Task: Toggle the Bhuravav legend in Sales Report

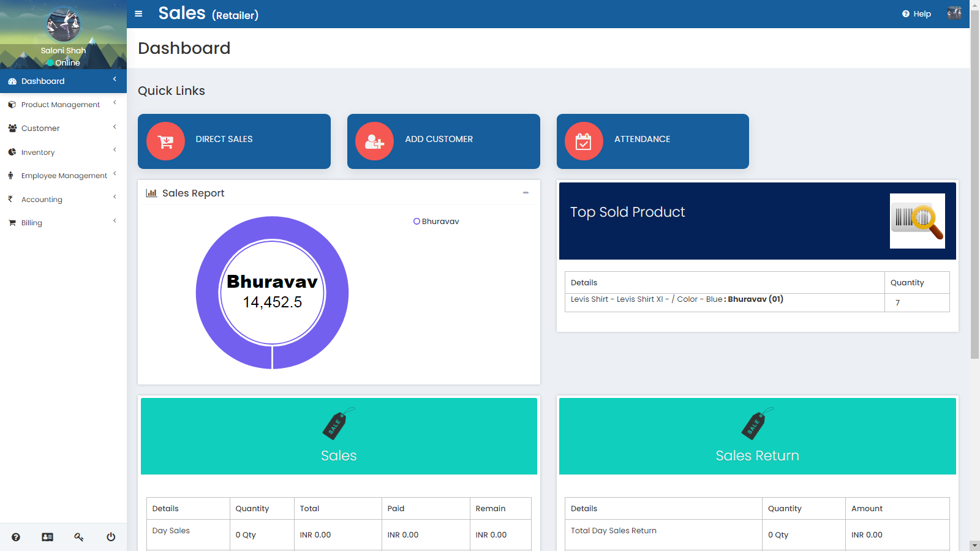Action: click(437, 221)
